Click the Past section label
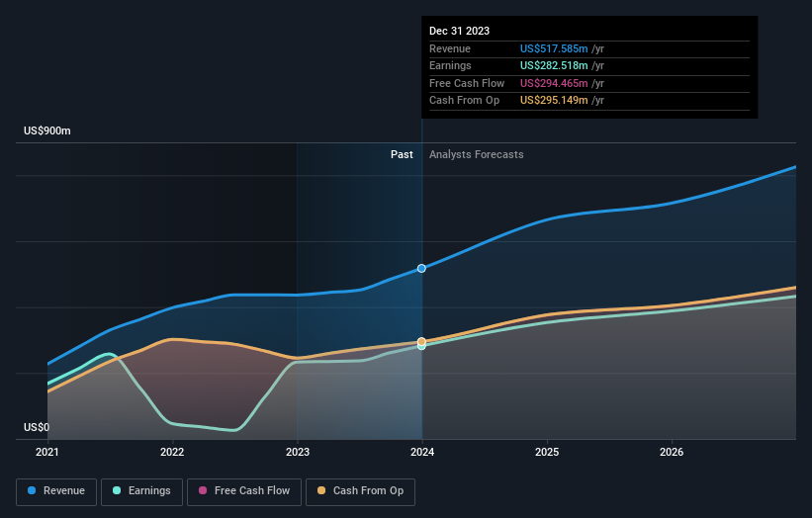The height and width of the screenshot is (518, 812). [x=402, y=154]
